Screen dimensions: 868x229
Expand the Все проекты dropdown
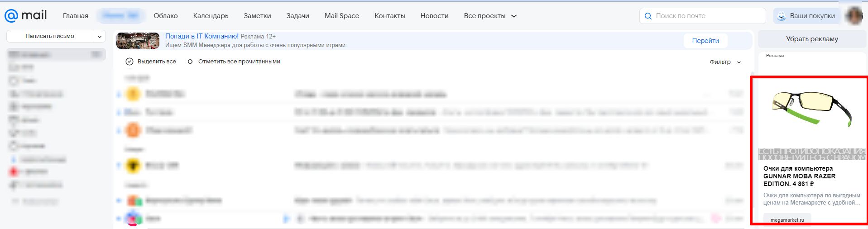click(490, 16)
